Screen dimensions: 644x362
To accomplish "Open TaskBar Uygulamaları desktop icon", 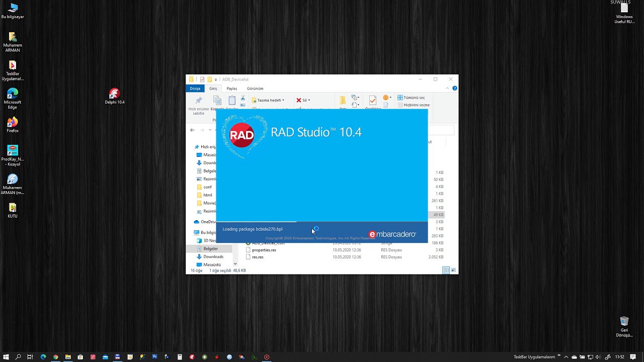I will tap(13, 71).
